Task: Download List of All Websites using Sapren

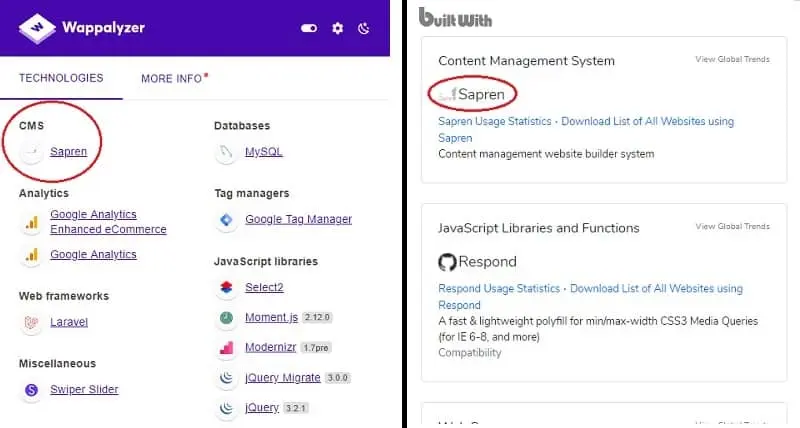Action: coord(586,130)
